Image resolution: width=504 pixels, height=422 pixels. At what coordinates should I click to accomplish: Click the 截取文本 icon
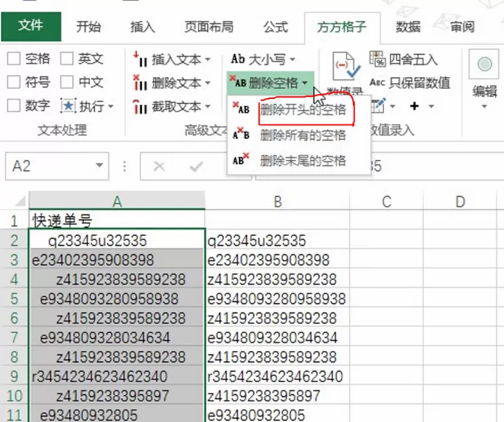point(140,106)
